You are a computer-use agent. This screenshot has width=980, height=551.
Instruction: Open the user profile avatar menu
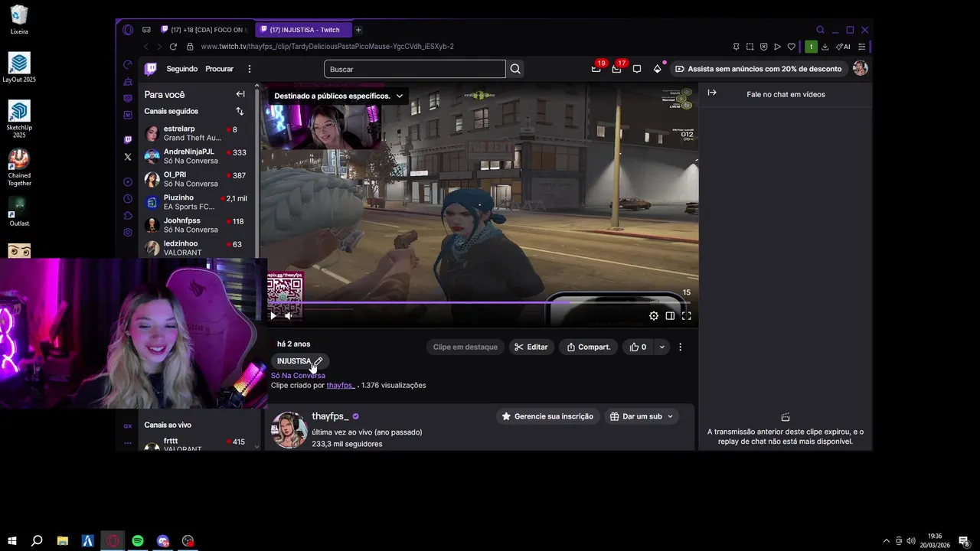(860, 69)
